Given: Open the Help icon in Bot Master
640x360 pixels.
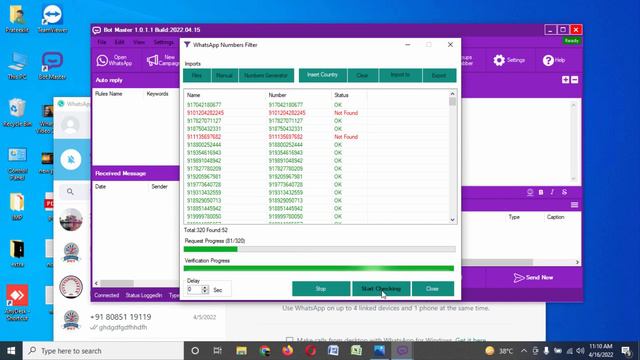Looking at the screenshot, I should click(554, 60).
